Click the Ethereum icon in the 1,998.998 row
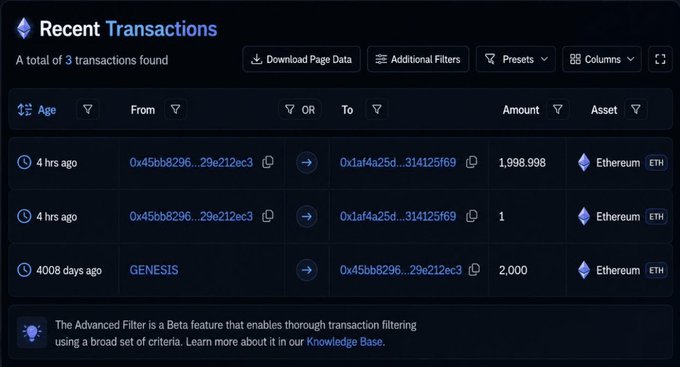The height and width of the screenshot is (367, 680). (x=584, y=163)
